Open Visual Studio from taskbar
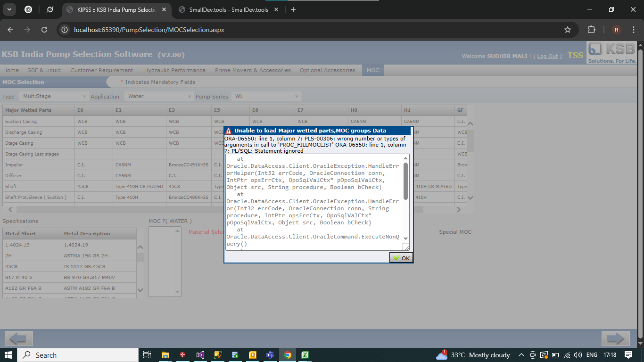This screenshot has height=362, width=644. (200, 355)
